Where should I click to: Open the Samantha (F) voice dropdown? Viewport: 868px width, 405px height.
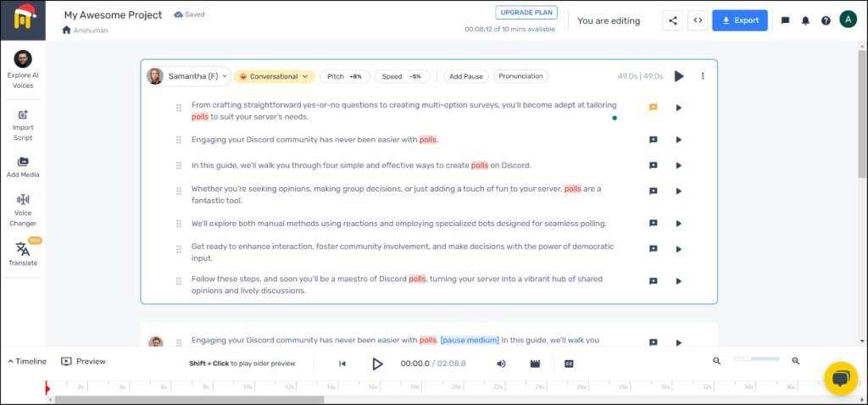(x=188, y=76)
